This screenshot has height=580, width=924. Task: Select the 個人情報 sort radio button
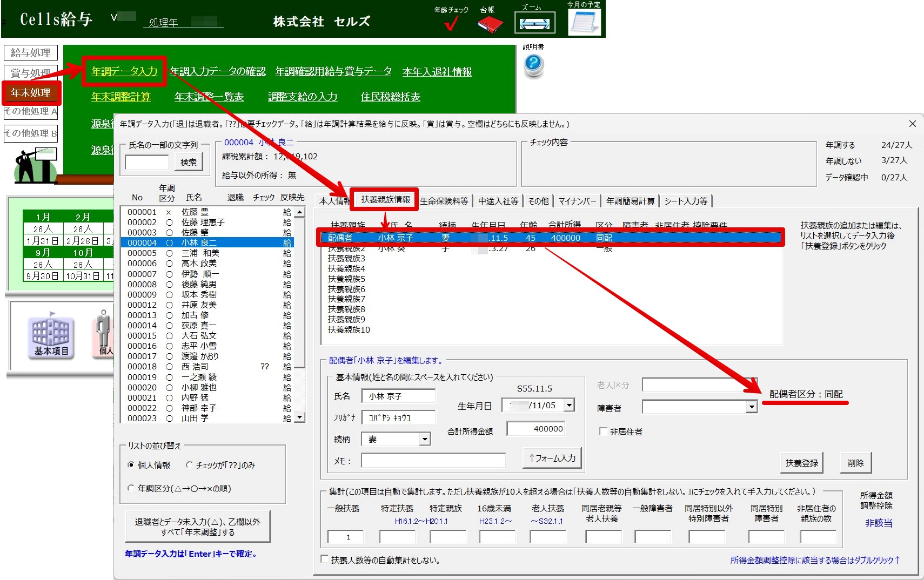(131, 465)
